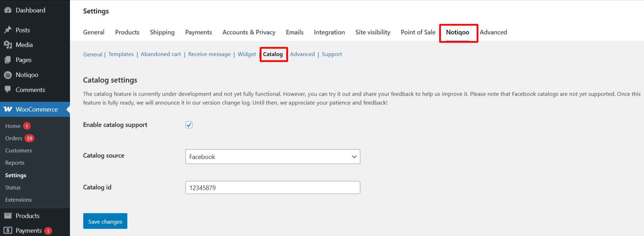This screenshot has width=644, height=236.
Task: Click the Pages document icon
Action: pos(8,60)
